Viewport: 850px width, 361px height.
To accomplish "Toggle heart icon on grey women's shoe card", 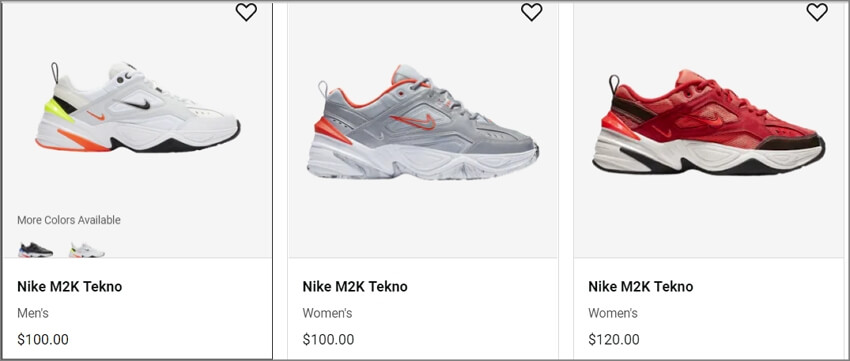I will (x=531, y=12).
